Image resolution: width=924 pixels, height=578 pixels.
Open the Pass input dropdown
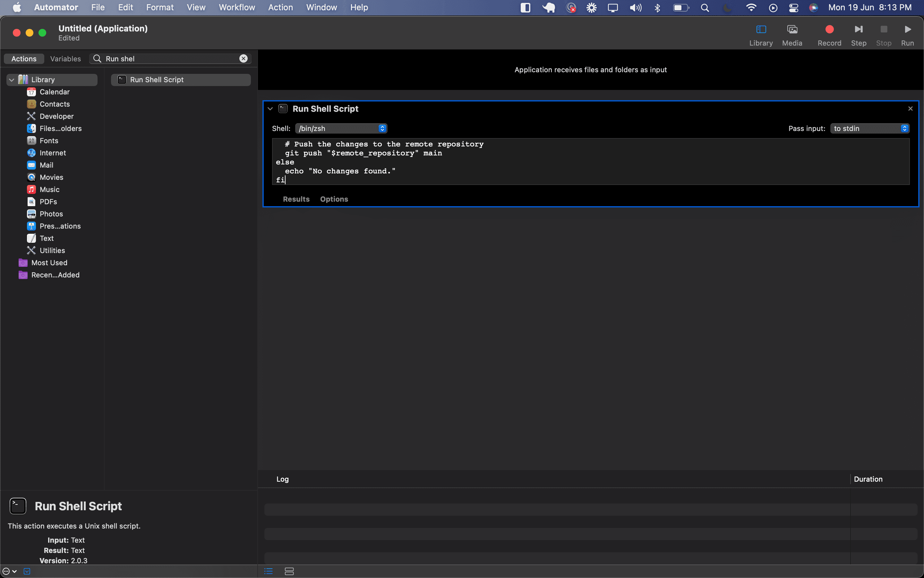(870, 128)
